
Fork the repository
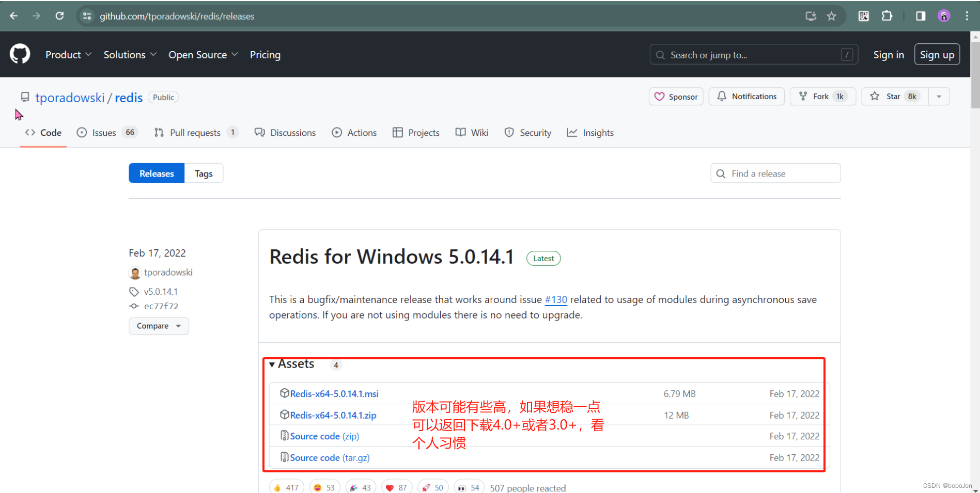(x=822, y=97)
